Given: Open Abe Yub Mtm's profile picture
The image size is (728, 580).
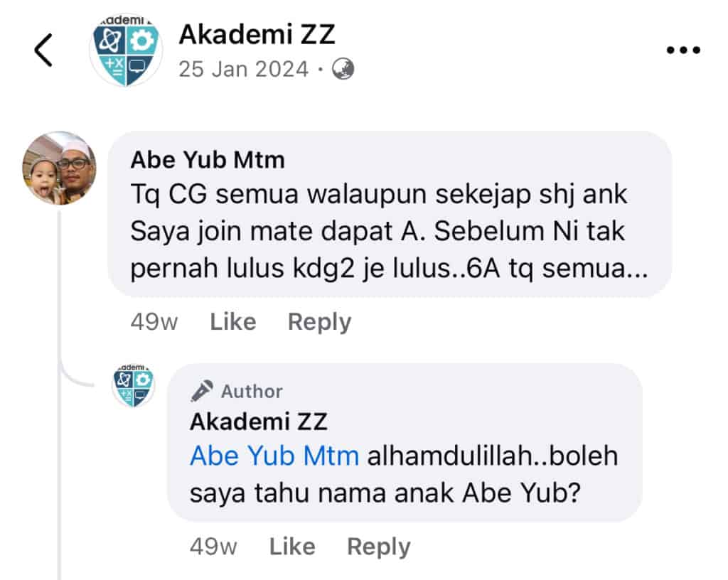Looking at the screenshot, I should [x=60, y=168].
